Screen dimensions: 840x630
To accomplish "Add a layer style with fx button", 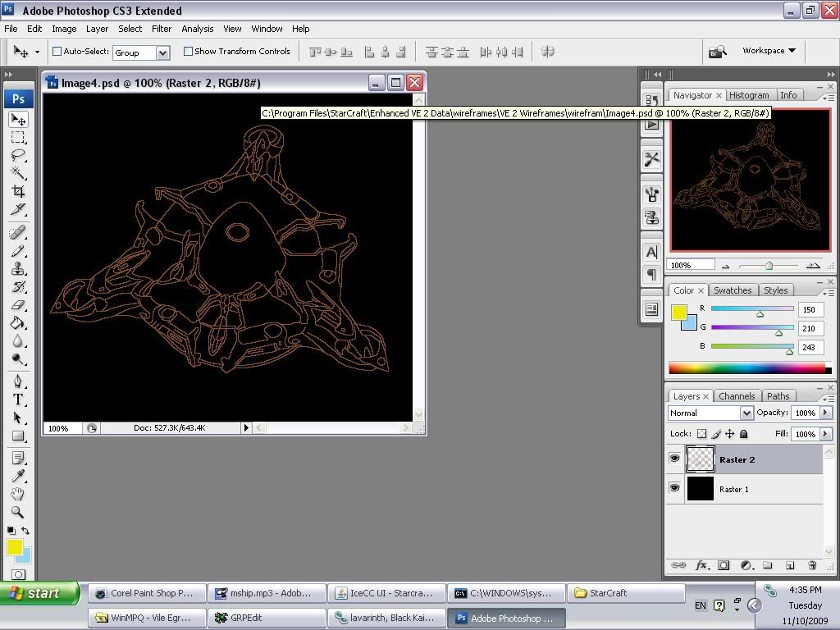I will tap(701, 565).
